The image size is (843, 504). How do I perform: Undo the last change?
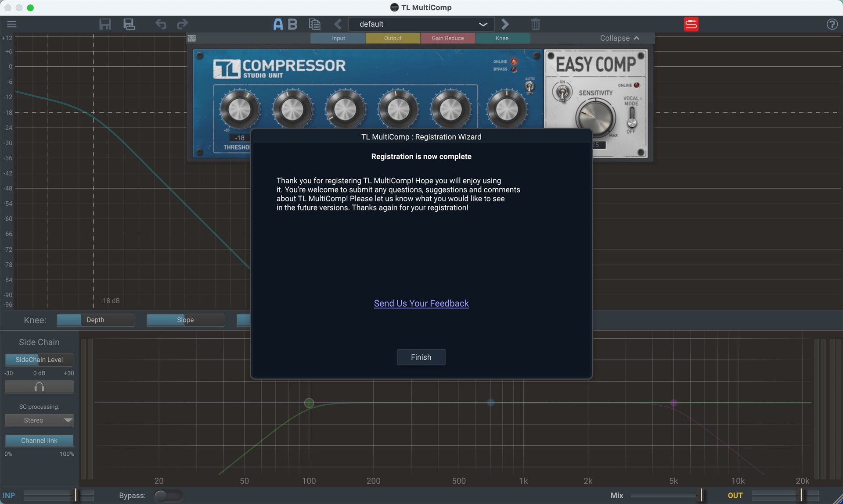[x=161, y=24]
